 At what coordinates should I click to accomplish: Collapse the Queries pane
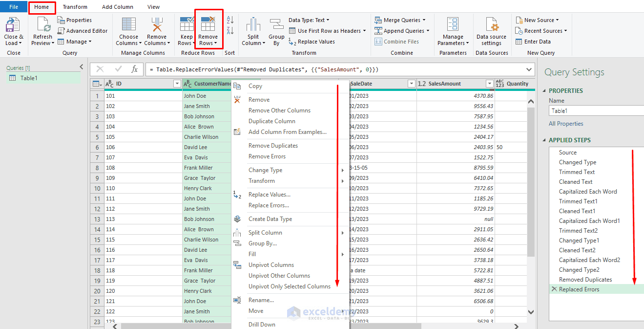pos(82,67)
